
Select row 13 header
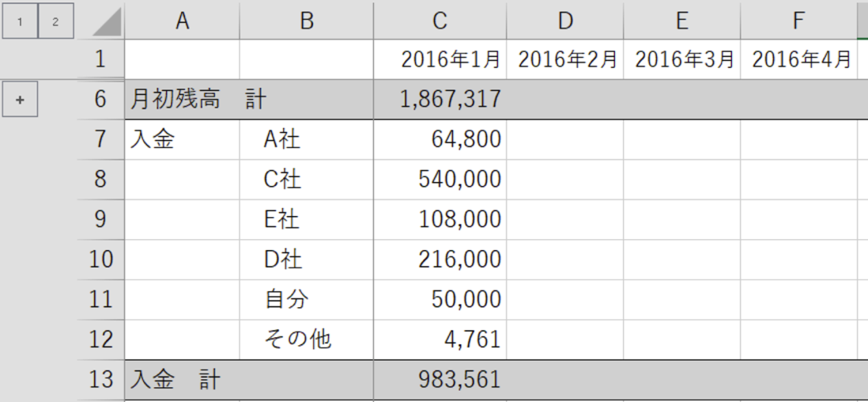click(x=100, y=380)
